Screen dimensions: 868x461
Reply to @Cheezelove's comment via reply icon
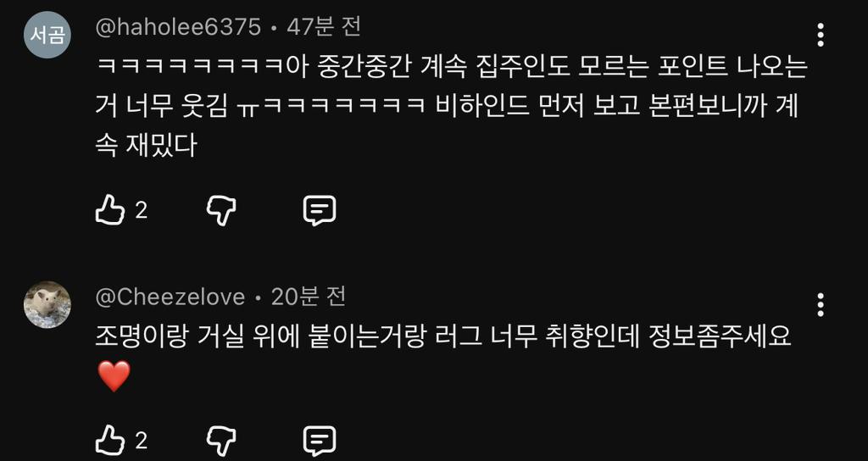click(x=320, y=441)
